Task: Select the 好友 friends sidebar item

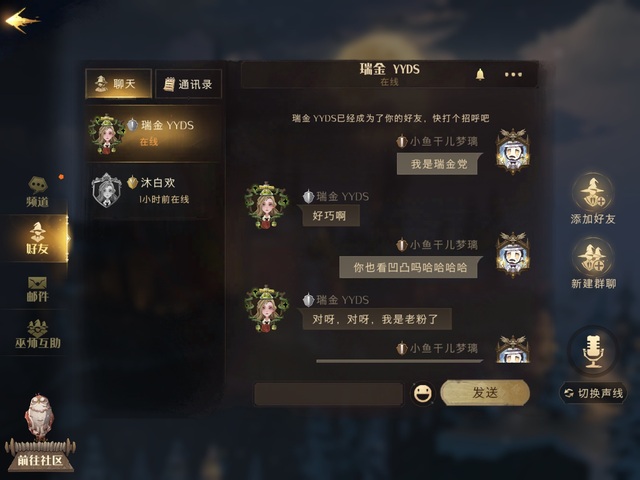Action: tap(36, 238)
